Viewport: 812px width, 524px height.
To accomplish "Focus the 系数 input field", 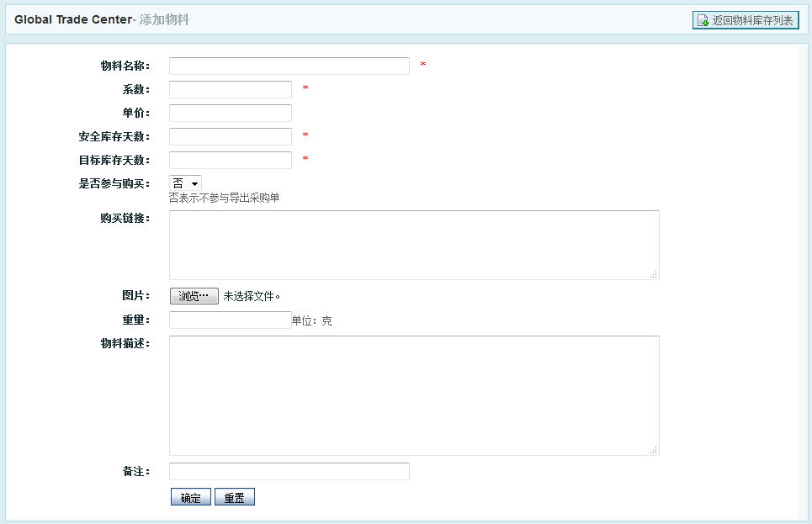I will [231, 90].
